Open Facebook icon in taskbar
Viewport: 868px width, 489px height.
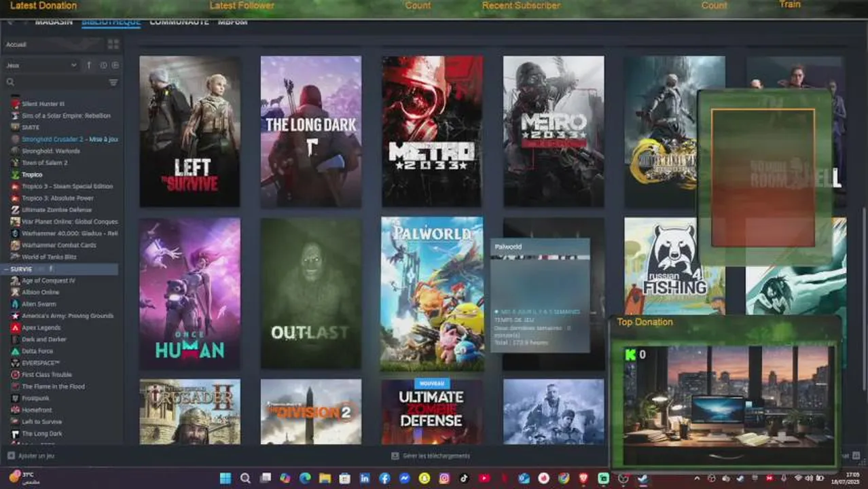point(384,478)
